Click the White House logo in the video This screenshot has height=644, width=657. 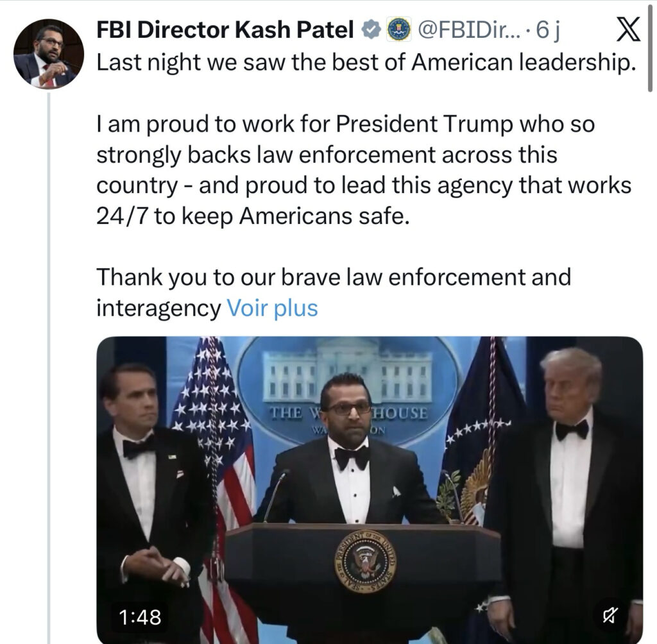(347, 388)
